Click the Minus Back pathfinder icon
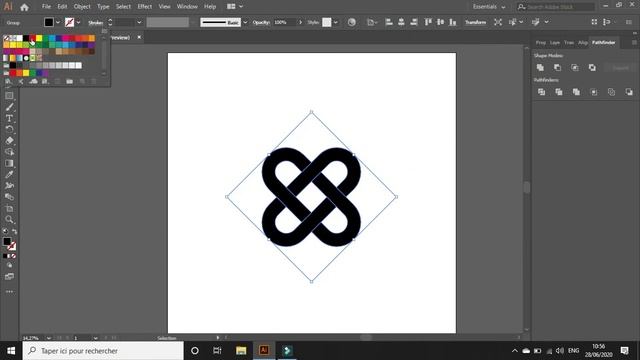The image size is (640, 360). 629,92
